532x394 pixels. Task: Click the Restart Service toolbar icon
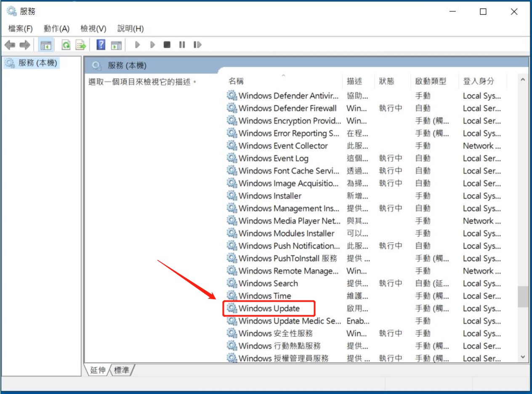197,45
